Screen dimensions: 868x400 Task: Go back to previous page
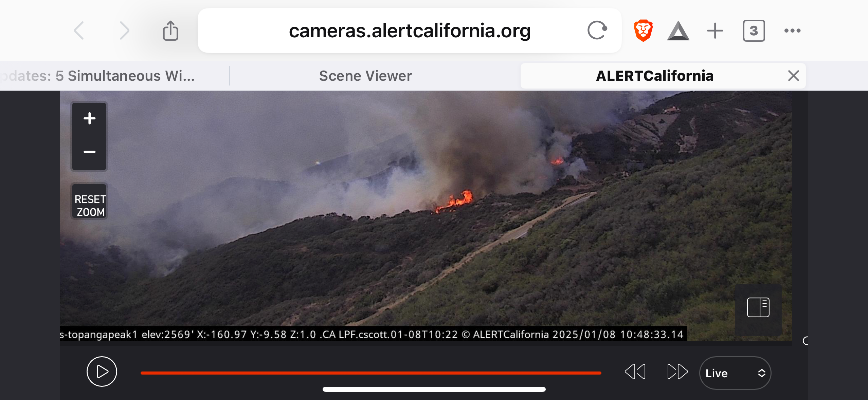pos(79,31)
